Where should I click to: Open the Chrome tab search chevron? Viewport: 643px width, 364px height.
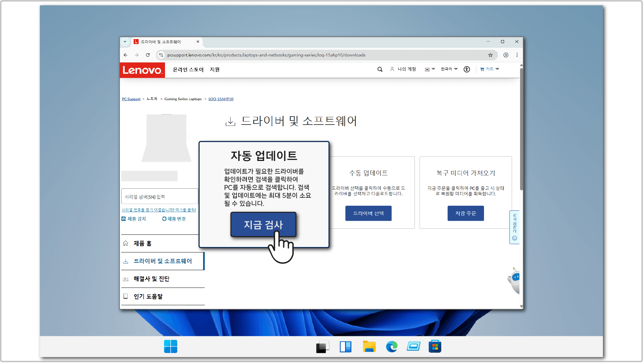[x=125, y=42]
